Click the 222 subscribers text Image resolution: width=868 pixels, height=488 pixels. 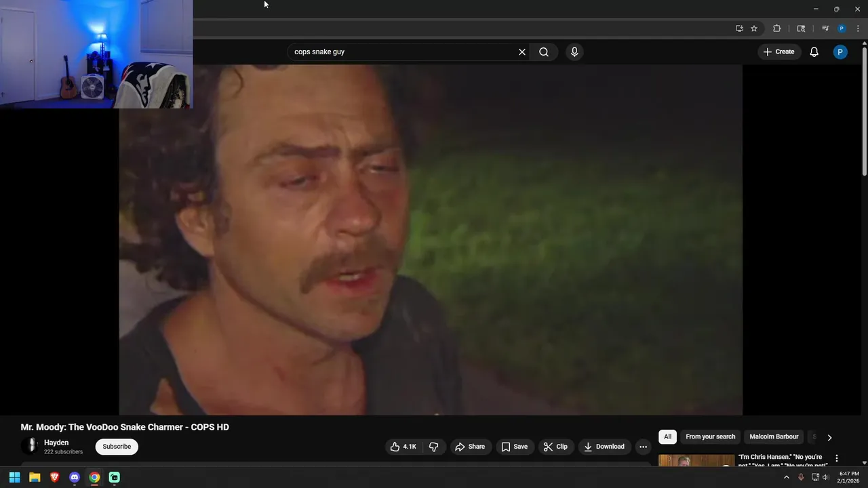tap(63, 451)
